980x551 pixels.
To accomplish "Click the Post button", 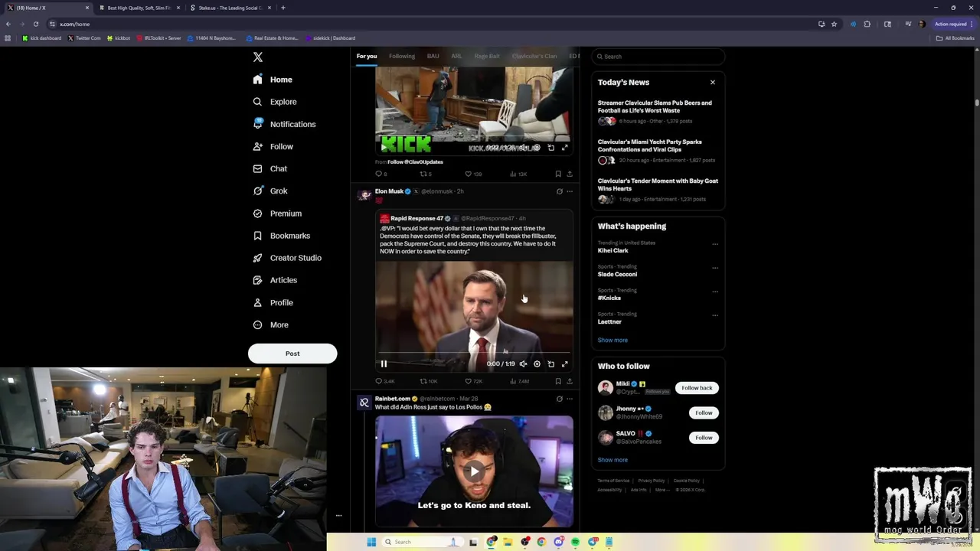I will (x=292, y=354).
